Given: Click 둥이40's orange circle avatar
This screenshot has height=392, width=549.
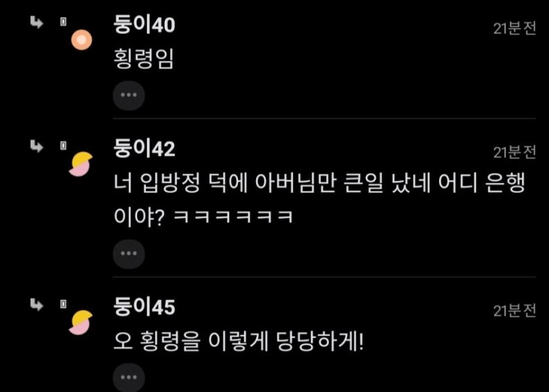Looking at the screenshot, I should (82, 40).
